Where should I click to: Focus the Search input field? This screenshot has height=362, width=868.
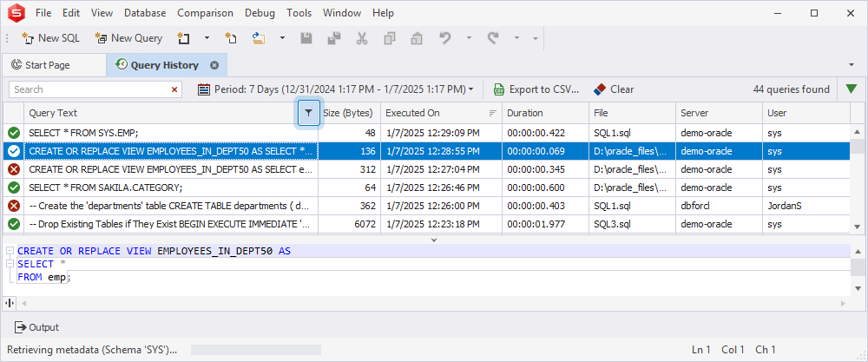click(x=89, y=89)
